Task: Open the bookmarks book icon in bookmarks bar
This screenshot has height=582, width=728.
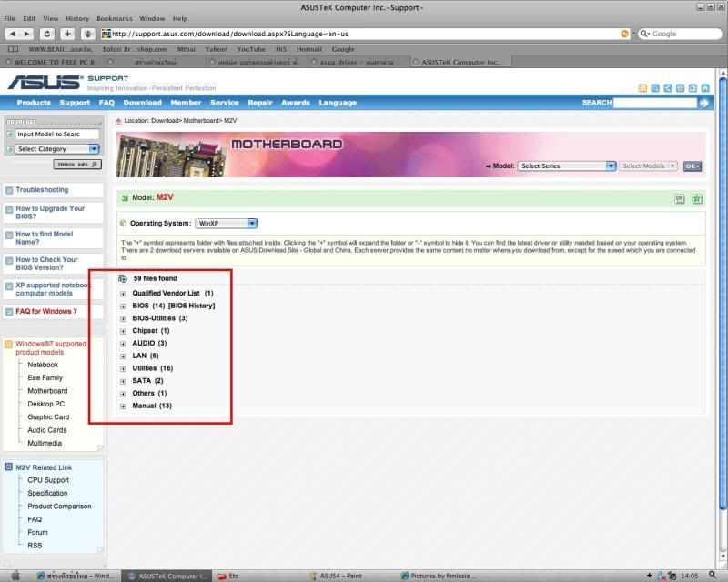Action: pos(14,49)
